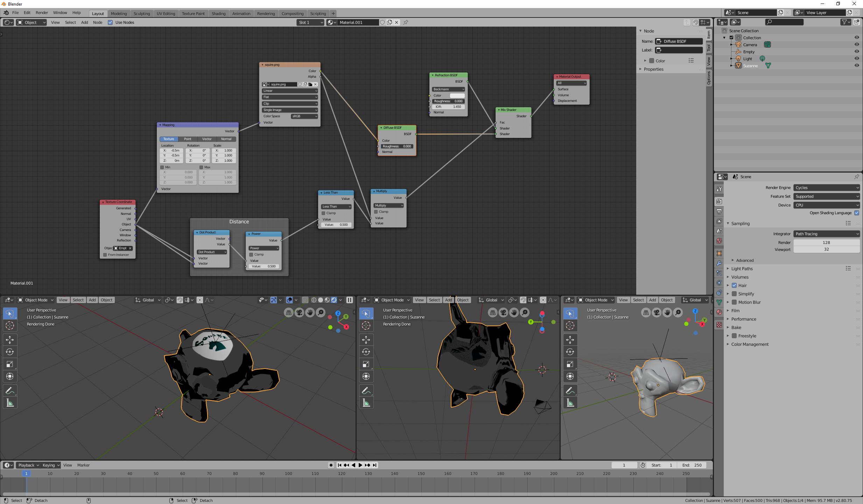Image resolution: width=863 pixels, height=504 pixels.
Task: Open the View Layer properties tab
Action: (719, 221)
